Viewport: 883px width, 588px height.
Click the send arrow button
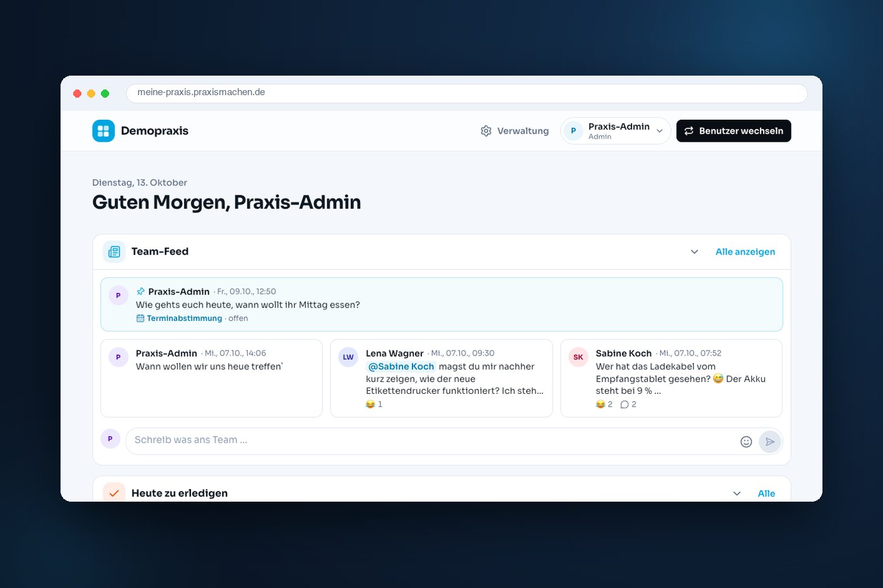pos(770,442)
